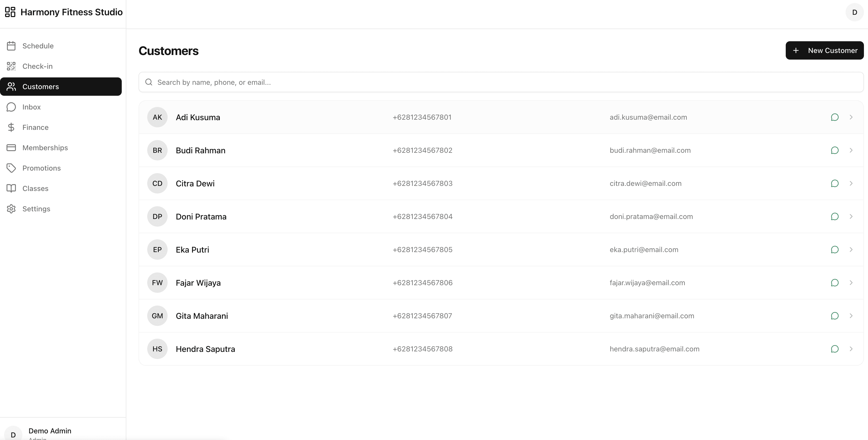Click the search magnifier icon
The width and height of the screenshot is (868, 440).
[148, 82]
